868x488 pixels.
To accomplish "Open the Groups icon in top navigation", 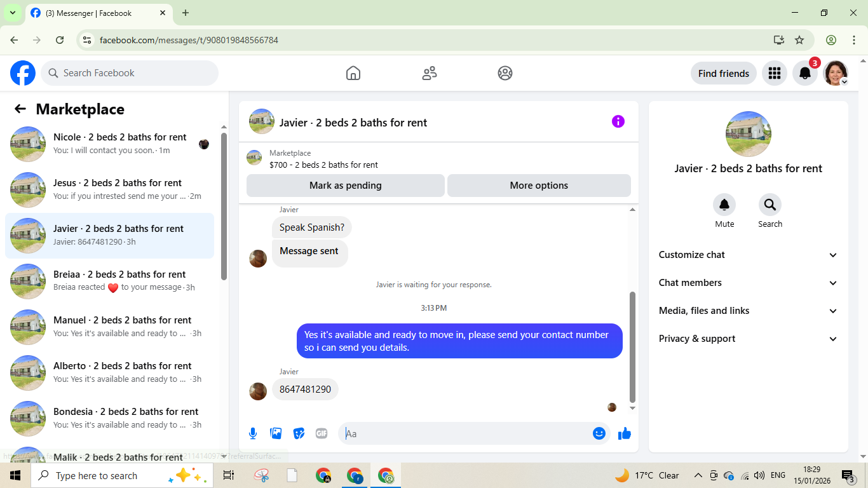I will point(505,73).
